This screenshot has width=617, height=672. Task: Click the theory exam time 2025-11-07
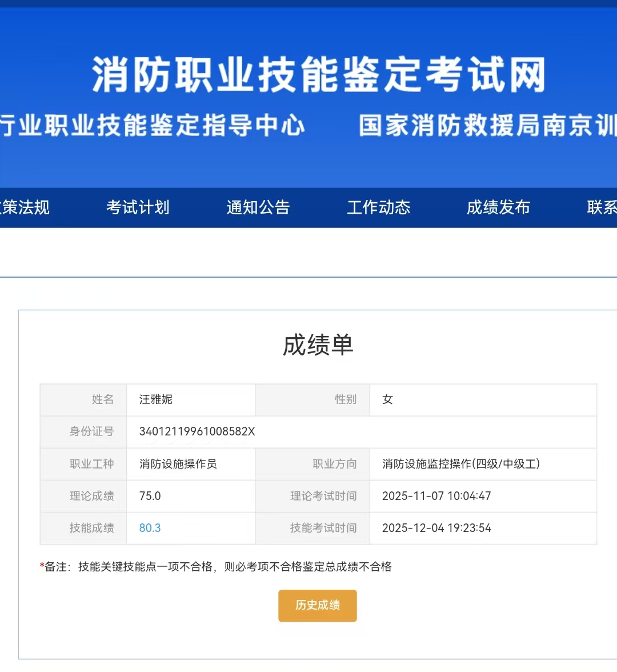click(436, 496)
